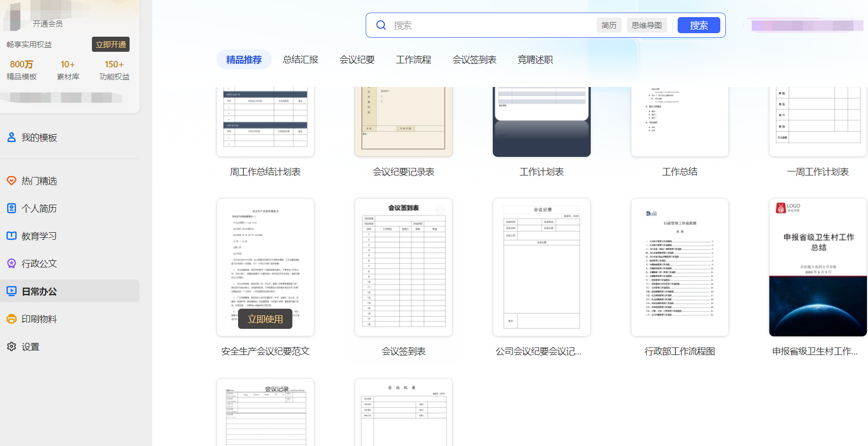The width and height of the screenshot is (868, 446).
Task: Click the 工作总结 title text
Action: click(680, 172)
